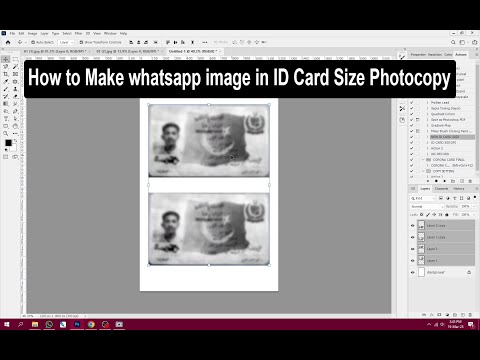Click the Share icon at top right

pyautogui.click(x=475, y=42)
